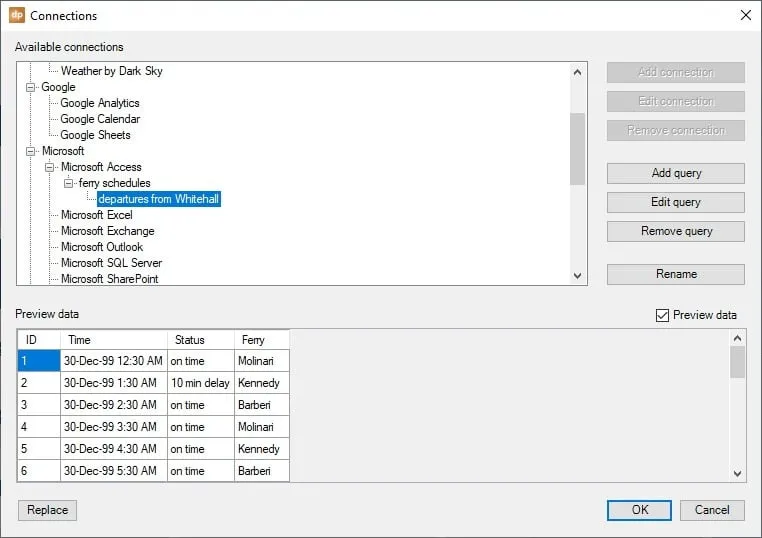Select the Google group label

point(58,87)
